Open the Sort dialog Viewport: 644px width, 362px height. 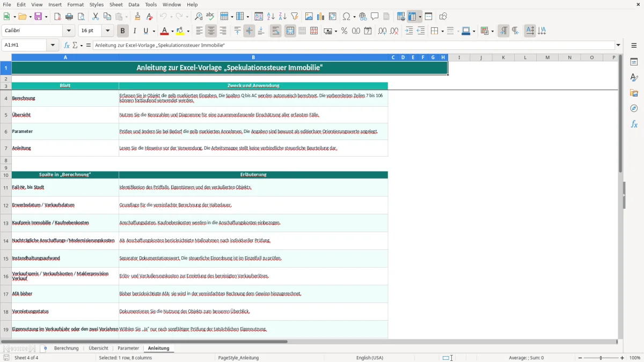coord(259,17)
